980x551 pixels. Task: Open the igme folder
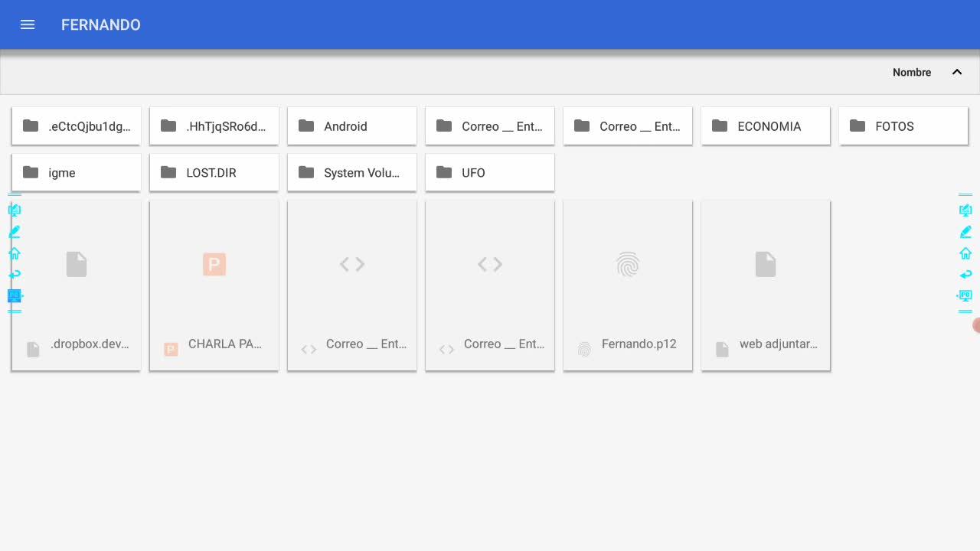pyautogui.click(x=77, y=172)
